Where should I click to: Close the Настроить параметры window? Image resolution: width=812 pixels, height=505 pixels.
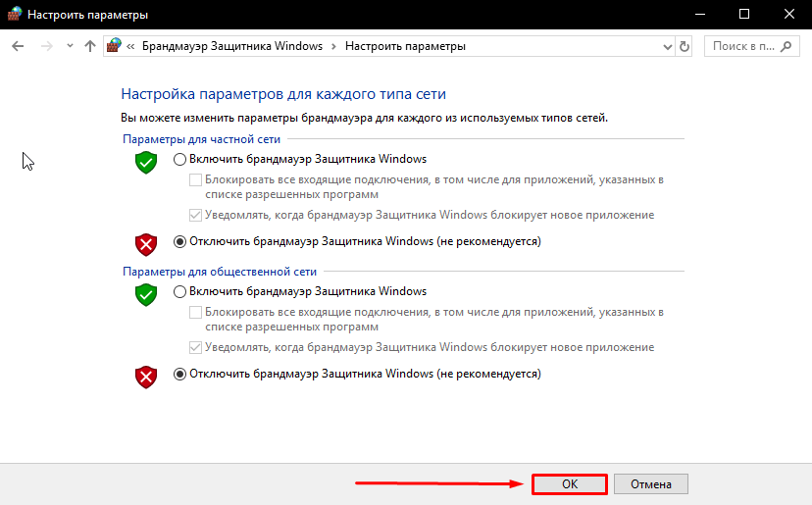(x=789, y=15)
